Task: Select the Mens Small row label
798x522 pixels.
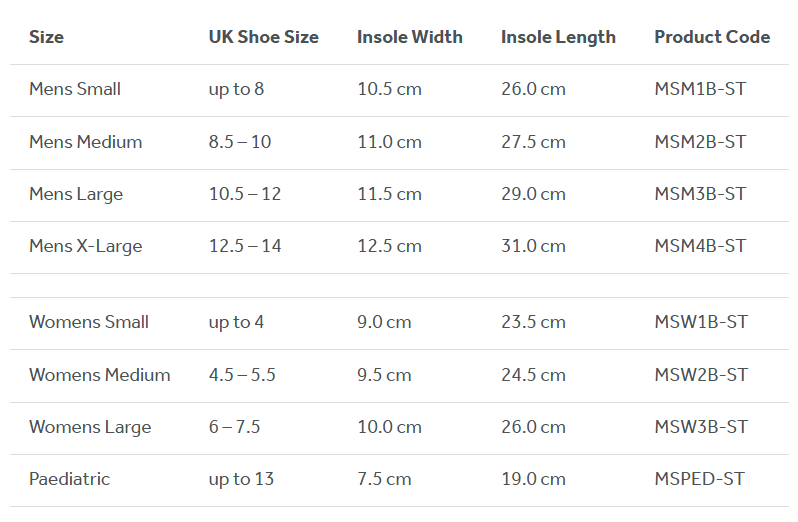Action: 75,89
